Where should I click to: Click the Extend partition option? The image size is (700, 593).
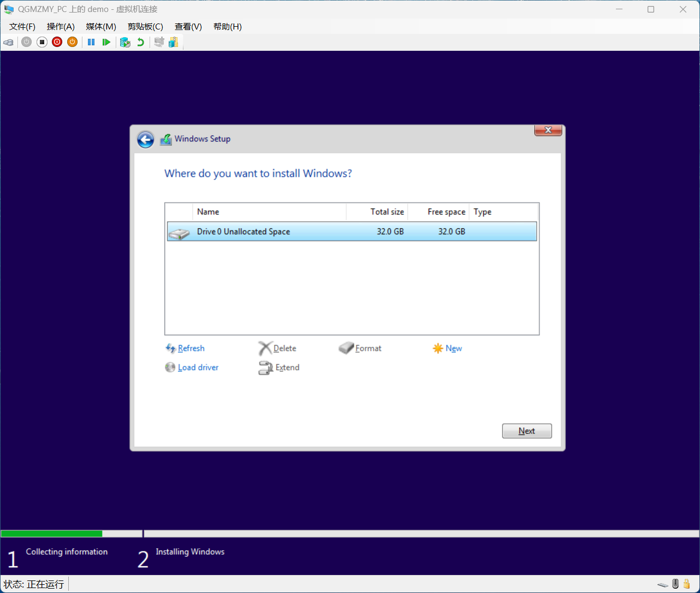[279, 367]
